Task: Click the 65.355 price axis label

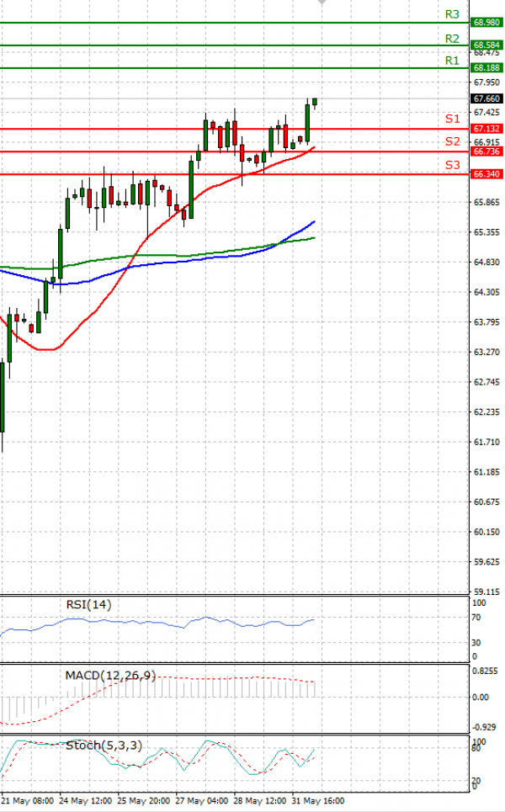Action: (486, 232)
